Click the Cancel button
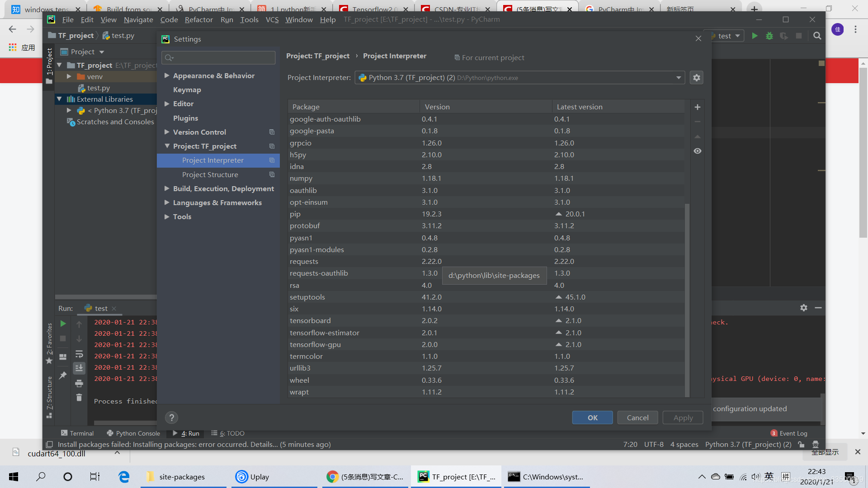 coord(637,418)
